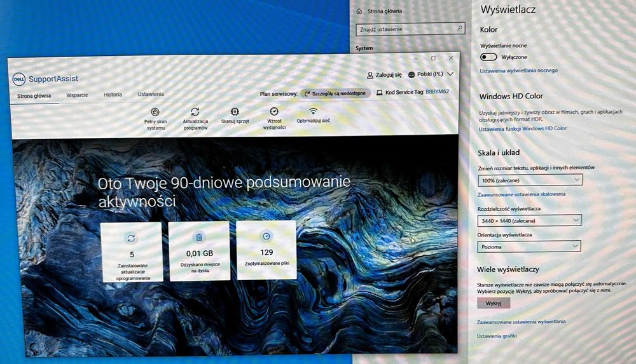Viewport: 636px width, 364px height.
Task: Click the Skala i układ heading
Action: click(x=499, y=153)
